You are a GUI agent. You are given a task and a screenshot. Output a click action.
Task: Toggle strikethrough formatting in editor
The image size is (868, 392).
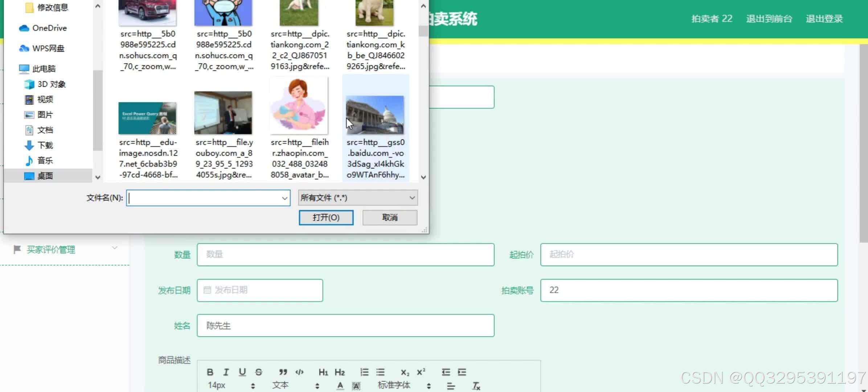[258, 372]
